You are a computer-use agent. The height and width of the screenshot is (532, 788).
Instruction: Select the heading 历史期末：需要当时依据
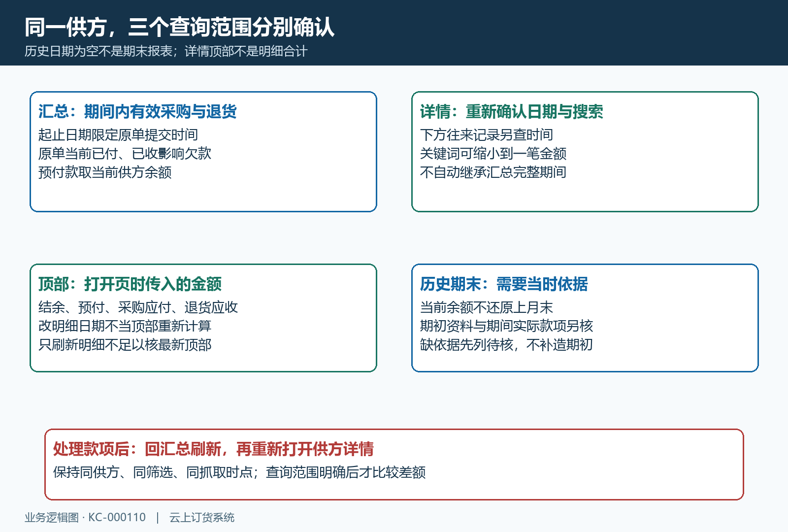click(x=504, y=284)
